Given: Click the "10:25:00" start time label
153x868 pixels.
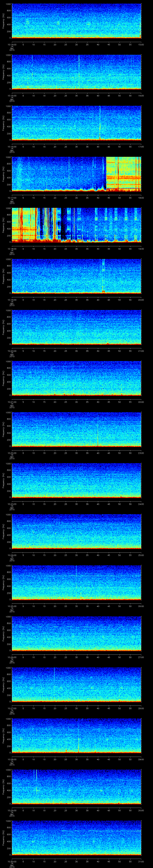Looking at the screenshot, I should pyautogui.click(x=12, y=606).
